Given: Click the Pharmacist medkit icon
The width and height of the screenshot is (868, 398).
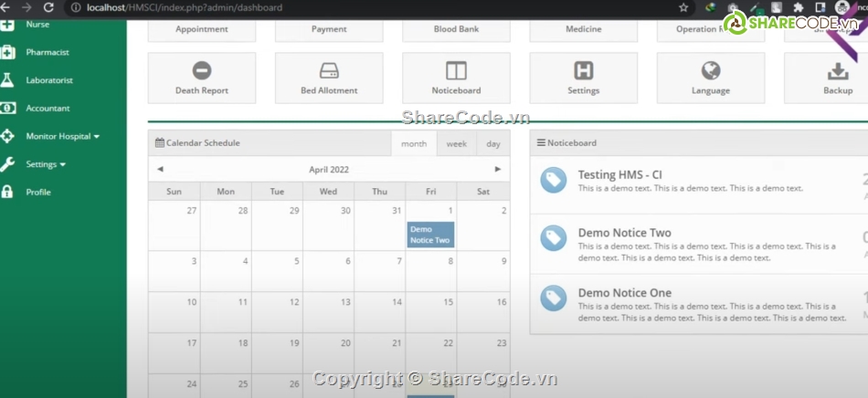Looking at the screenshot, I should pos(7,53).
